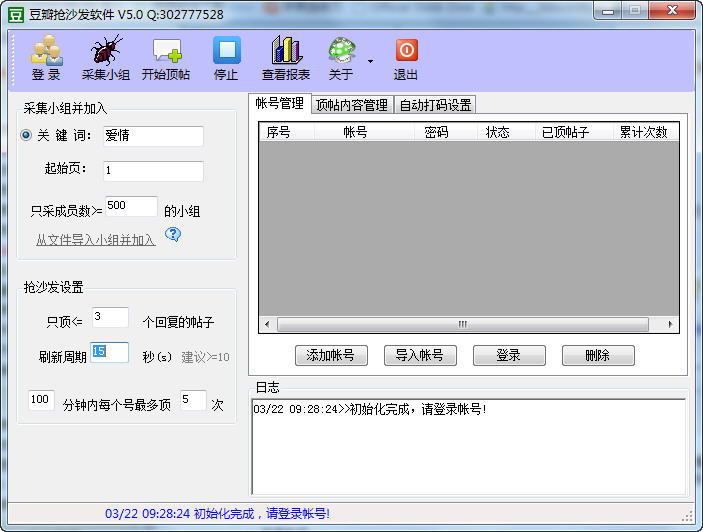
Task: Switch to the 顶帖内容管理 tab
Action: [352, 105]
